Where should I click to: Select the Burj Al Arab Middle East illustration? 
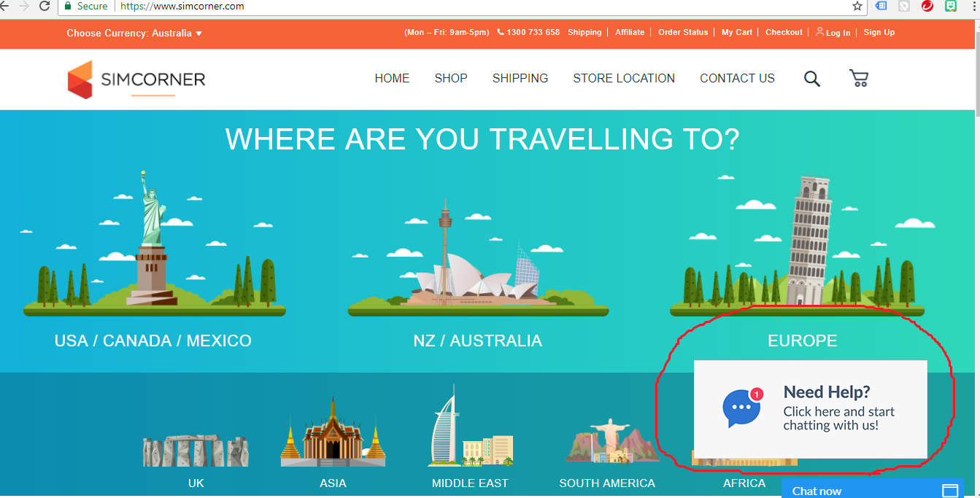coord(471,426)
